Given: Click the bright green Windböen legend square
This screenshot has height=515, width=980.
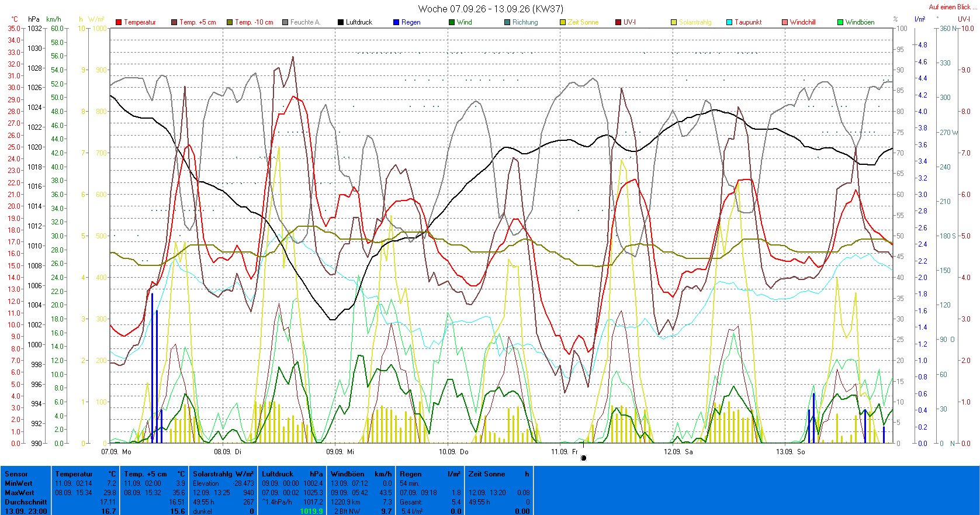Looking at the screenshot, I should tap(840, 22).
